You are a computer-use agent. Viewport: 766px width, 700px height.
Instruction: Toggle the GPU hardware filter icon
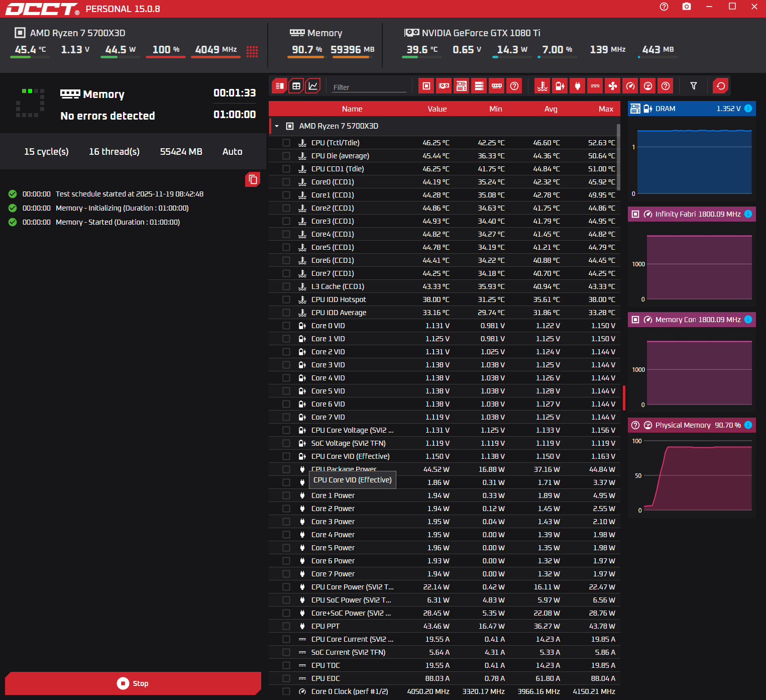pos(444,86)
